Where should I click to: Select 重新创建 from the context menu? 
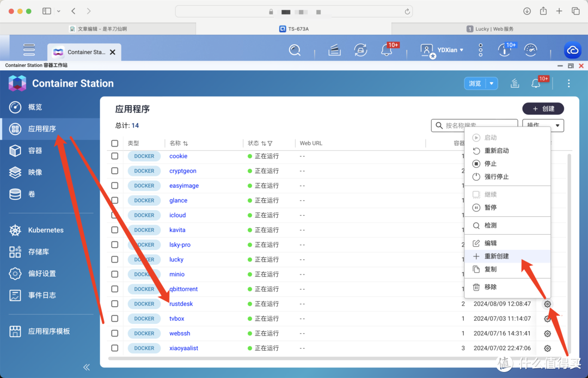[498, 256]
